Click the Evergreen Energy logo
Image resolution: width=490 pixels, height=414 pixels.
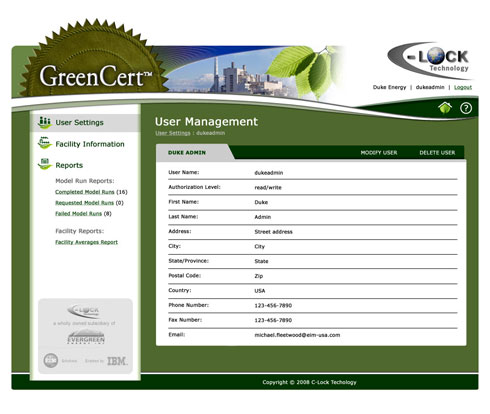point(86,336)
